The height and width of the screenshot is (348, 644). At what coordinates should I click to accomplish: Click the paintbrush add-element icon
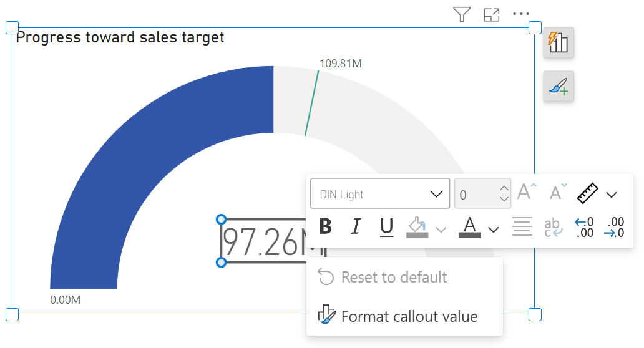pos(559,87)
